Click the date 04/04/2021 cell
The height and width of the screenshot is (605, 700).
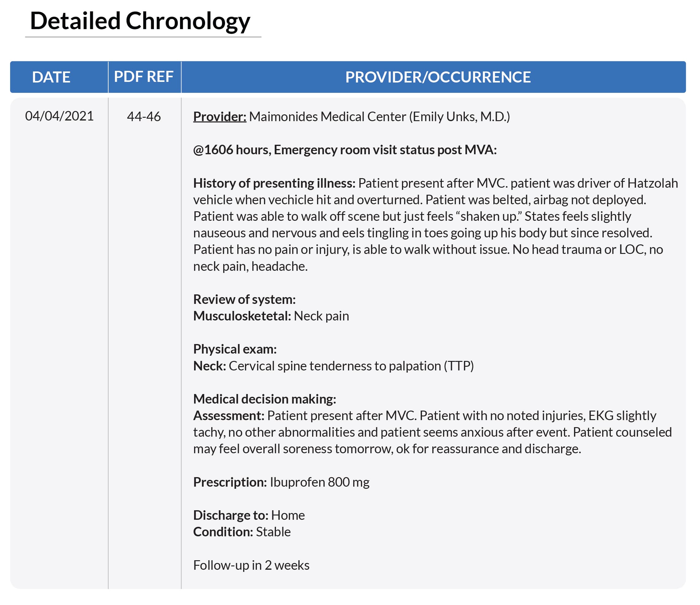pos(59,116)
